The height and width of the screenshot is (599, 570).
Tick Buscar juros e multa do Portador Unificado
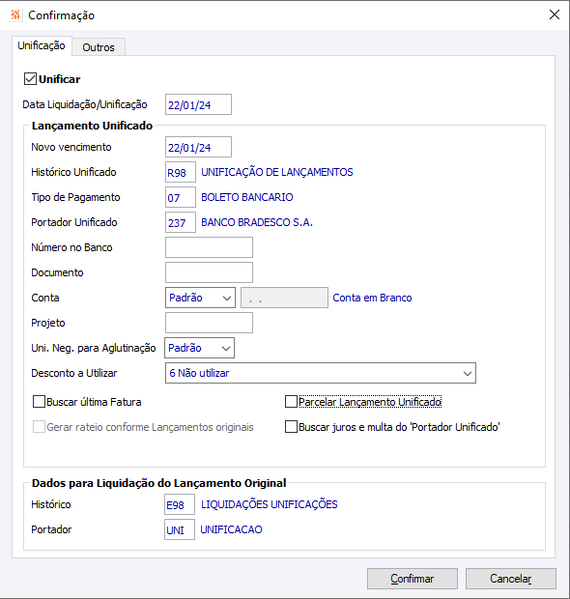pyautogui.click(x=291, y=427)
